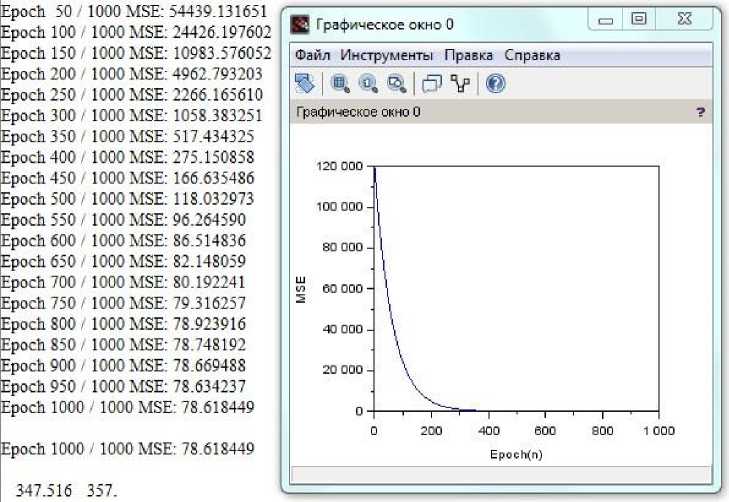Click the 60 000 y-axis tick label
Viewport: 729px width, 502px height.
pos(343,289)
